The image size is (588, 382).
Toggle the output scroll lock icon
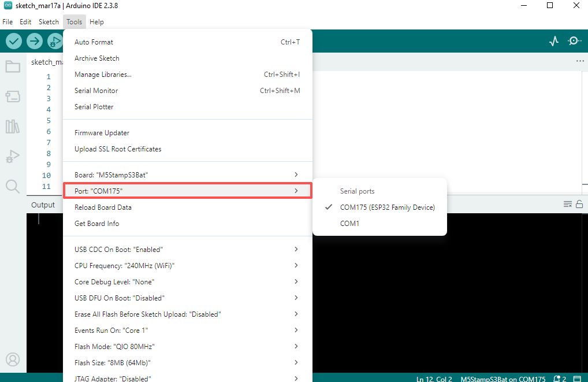579,204
